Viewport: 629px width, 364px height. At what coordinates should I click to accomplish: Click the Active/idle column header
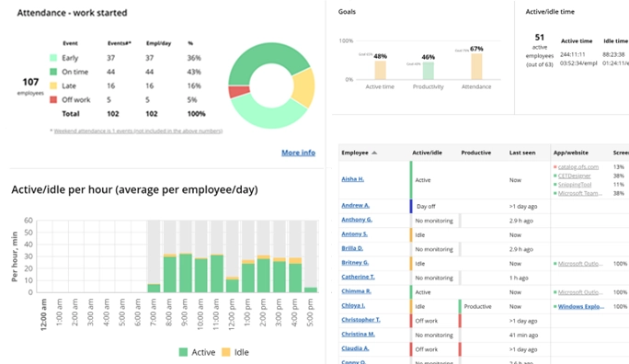427,153
